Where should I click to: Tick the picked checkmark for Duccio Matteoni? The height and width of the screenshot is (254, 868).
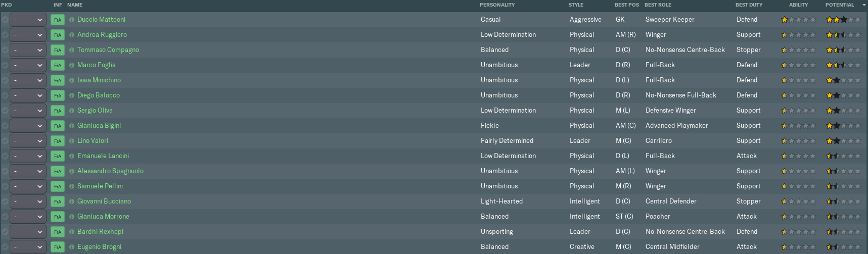(5, 20)
